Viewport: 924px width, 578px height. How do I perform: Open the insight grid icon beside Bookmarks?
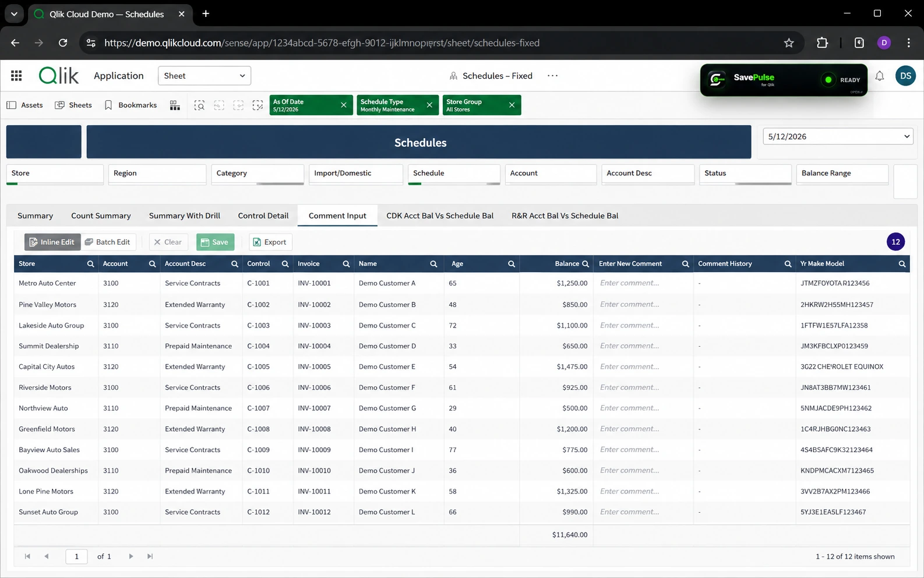[x=175, y=105]
